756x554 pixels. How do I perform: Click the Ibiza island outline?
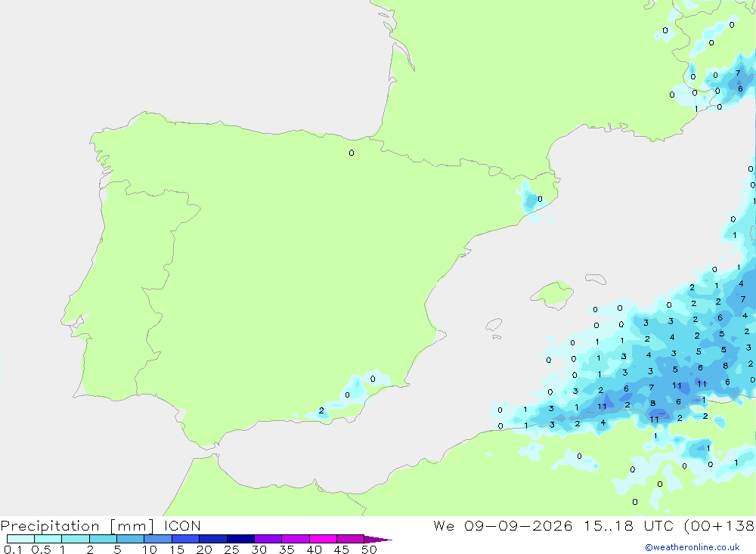point(494,326)
